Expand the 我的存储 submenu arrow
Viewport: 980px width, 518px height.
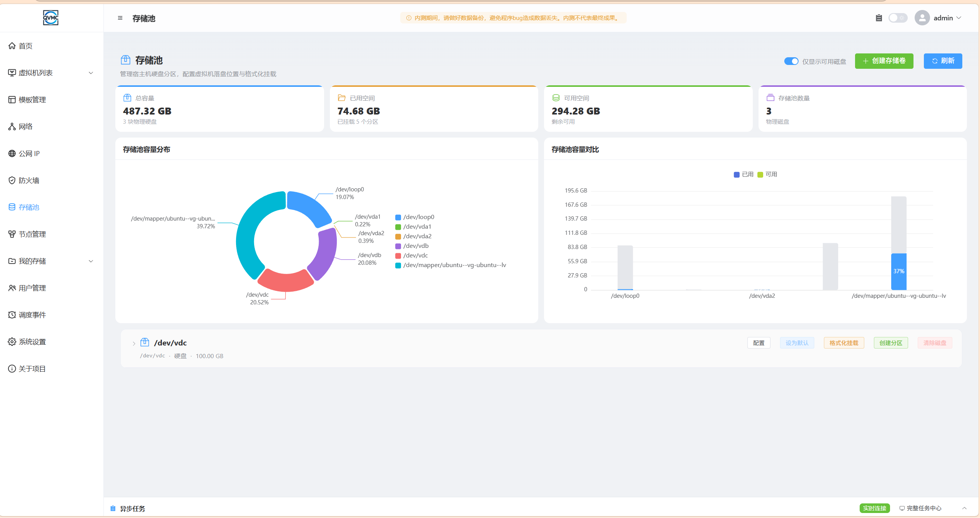[x=91, y=261]
